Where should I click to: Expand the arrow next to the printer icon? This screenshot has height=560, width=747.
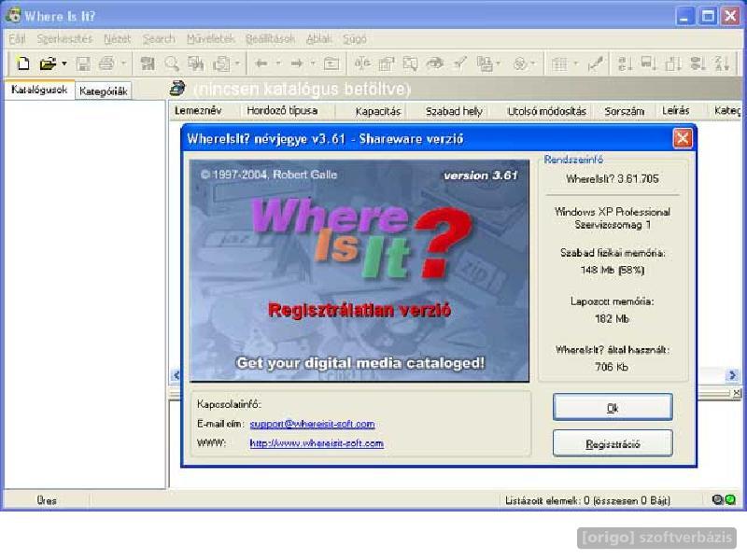[123, 63]
